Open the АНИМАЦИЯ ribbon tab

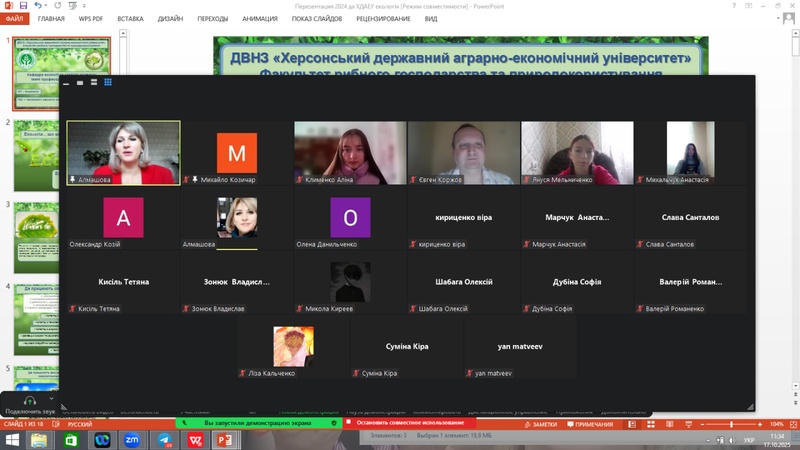[259, 18]
